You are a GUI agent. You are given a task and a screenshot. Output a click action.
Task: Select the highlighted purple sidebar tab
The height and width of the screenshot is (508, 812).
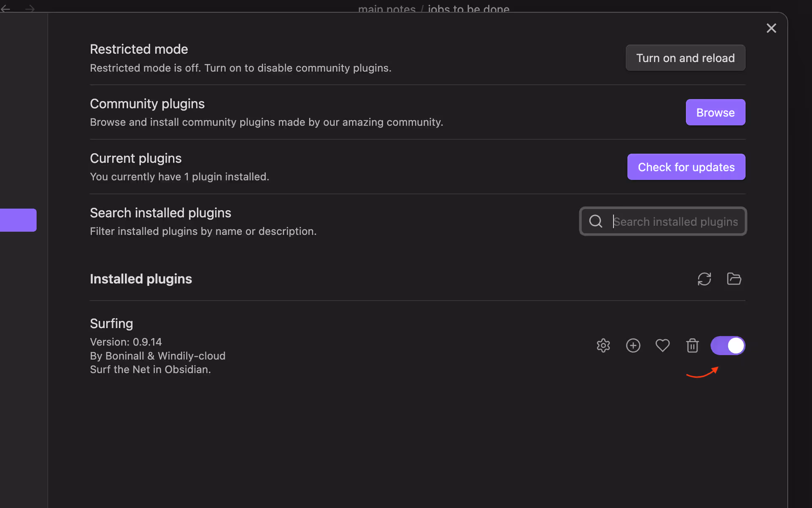click(x=18, y=220)
